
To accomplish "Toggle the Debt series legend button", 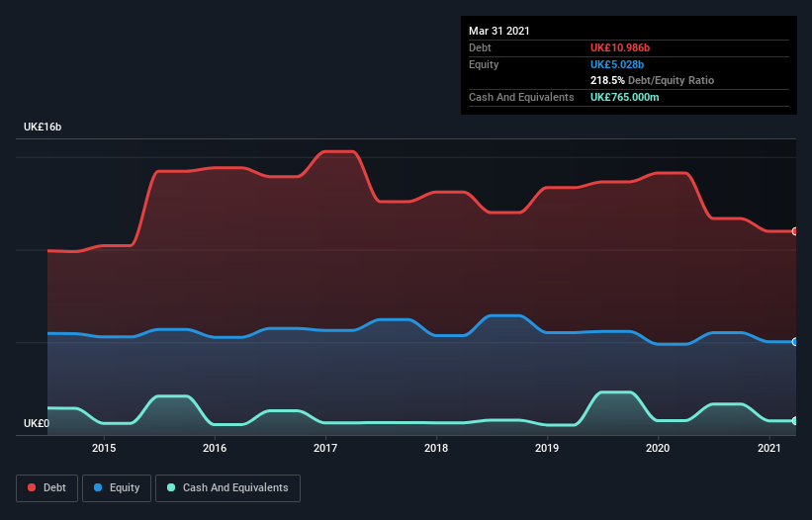I will [46, 488].
